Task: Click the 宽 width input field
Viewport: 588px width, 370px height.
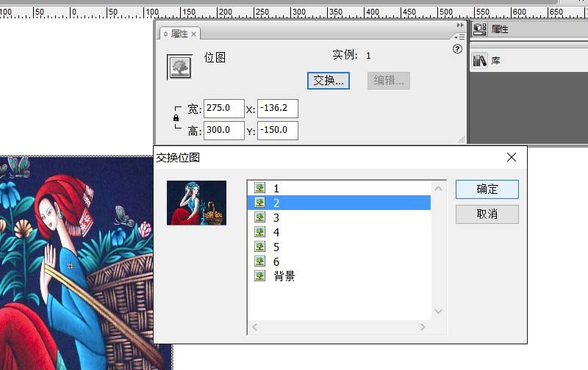Action: coord(224,108)
